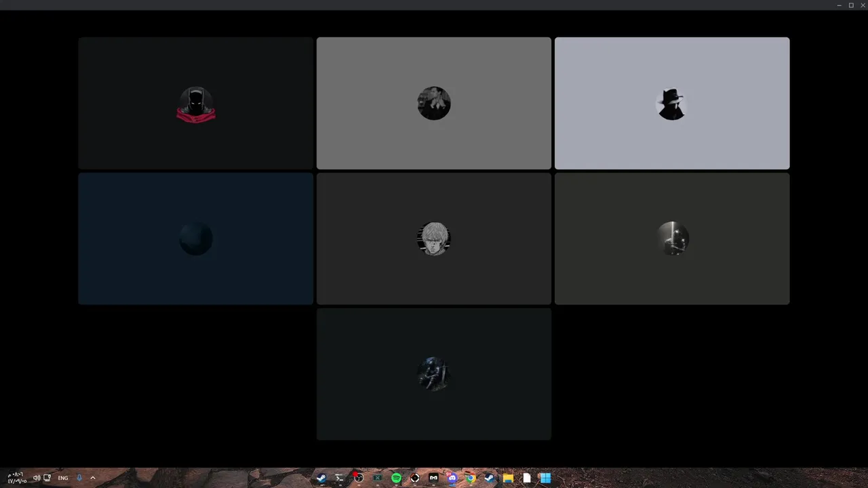Open Google Chrome from the taskbar

point(471,478)
